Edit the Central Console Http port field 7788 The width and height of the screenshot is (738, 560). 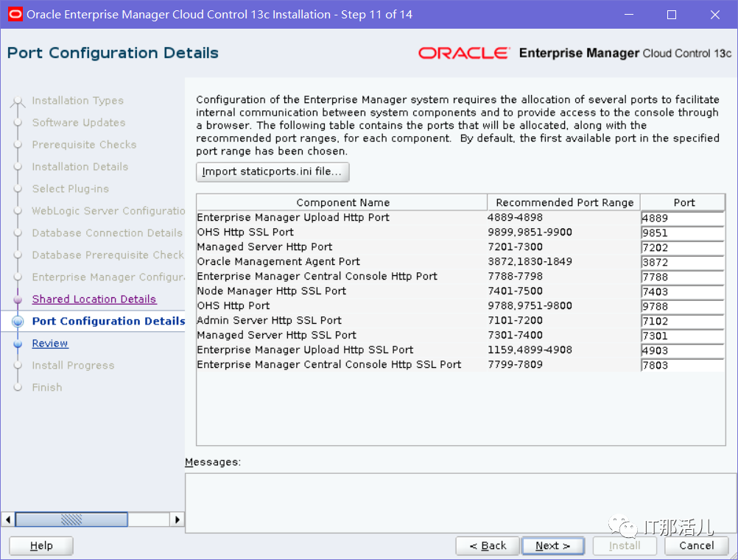click(683, 277)
